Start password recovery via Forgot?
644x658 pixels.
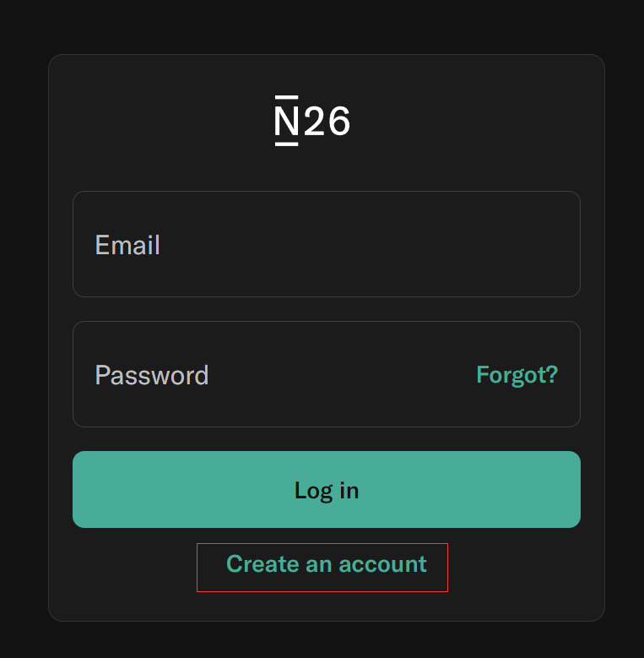pos(517,374)
